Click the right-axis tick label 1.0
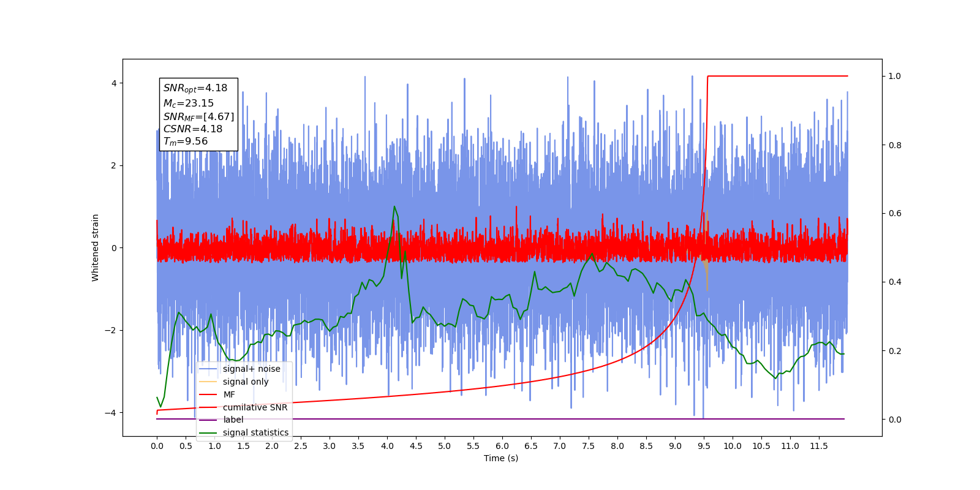Image resolution: width=980 pixels, height=490 pixels. pyautogui.click(x=895, y=76)
